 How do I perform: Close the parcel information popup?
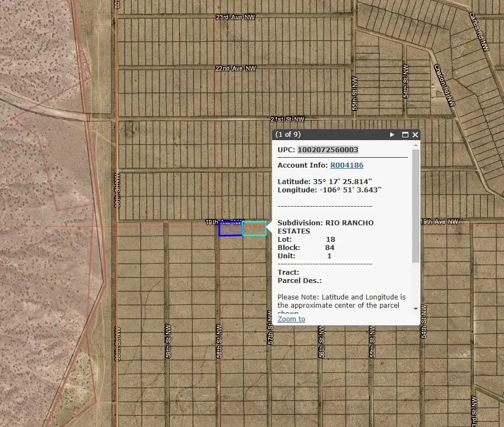[415, 134]
